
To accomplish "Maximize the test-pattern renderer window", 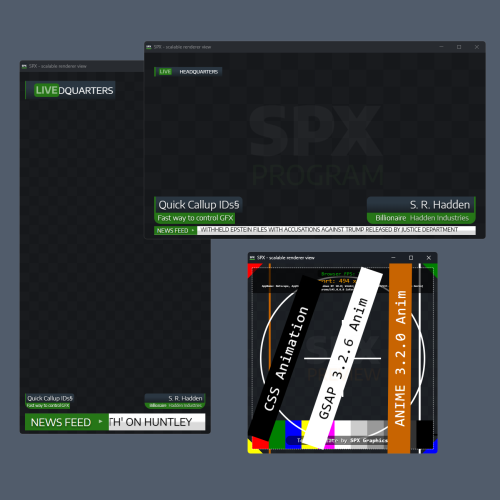I will 411,258.
